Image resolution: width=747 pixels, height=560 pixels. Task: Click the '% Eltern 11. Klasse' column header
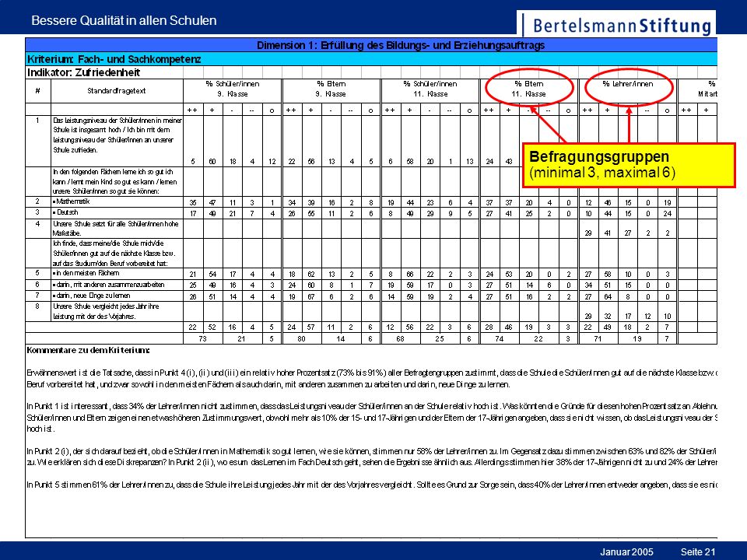[529, 89]
